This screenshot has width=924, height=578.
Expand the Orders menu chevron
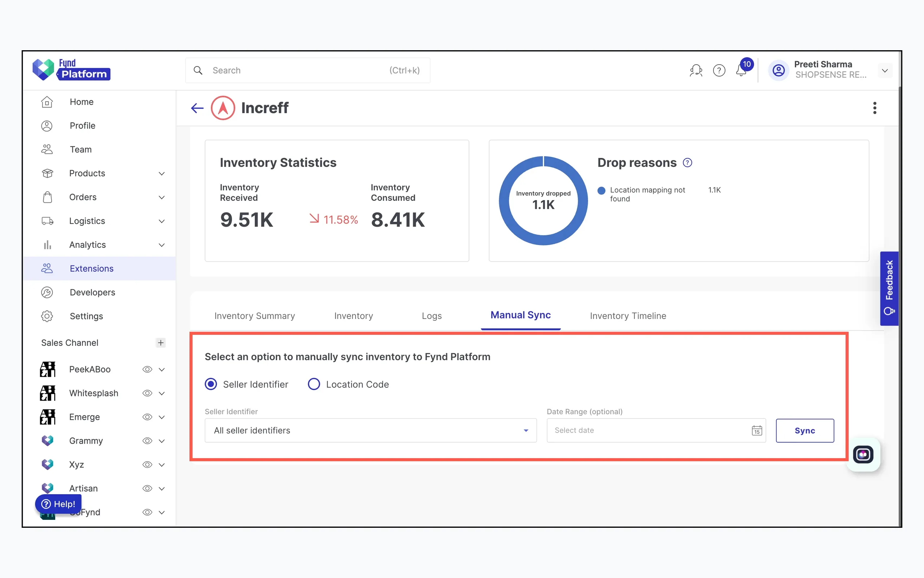click(162, 197)
